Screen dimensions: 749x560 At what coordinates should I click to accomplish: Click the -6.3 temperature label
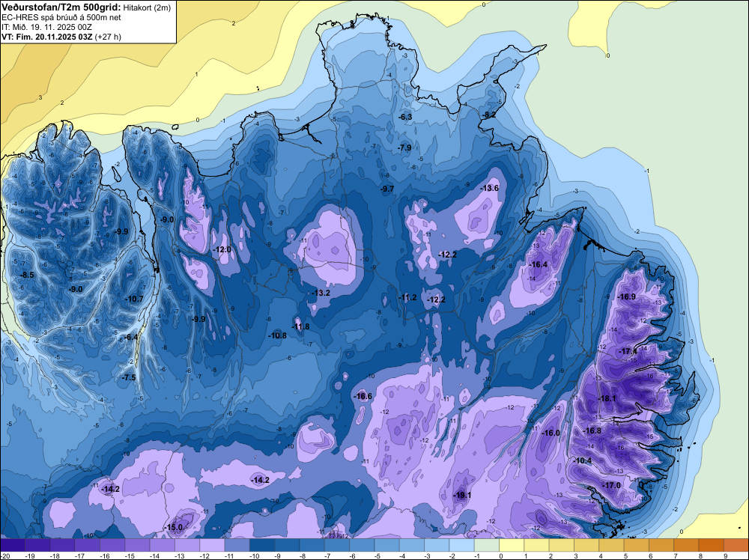coord(405,117)
